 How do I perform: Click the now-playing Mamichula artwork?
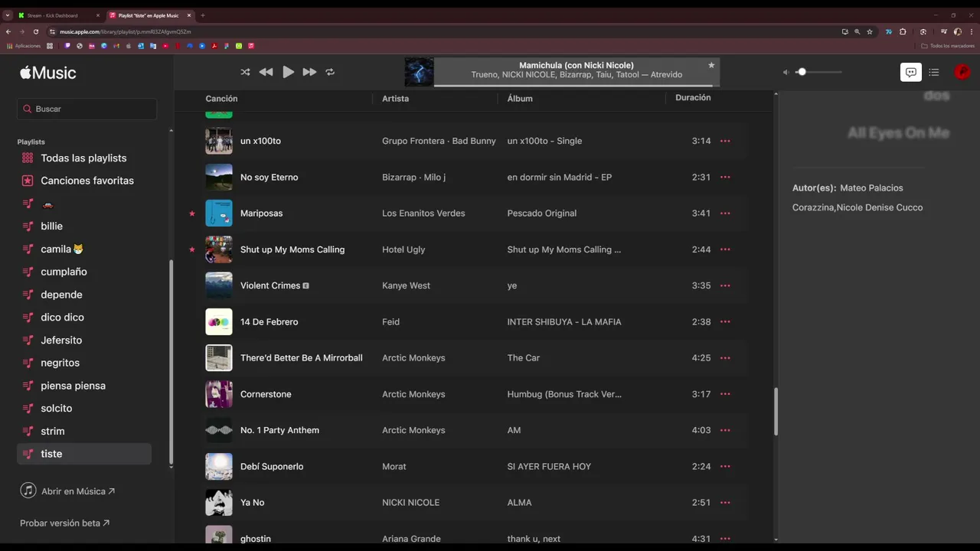[x=419, y=72]
